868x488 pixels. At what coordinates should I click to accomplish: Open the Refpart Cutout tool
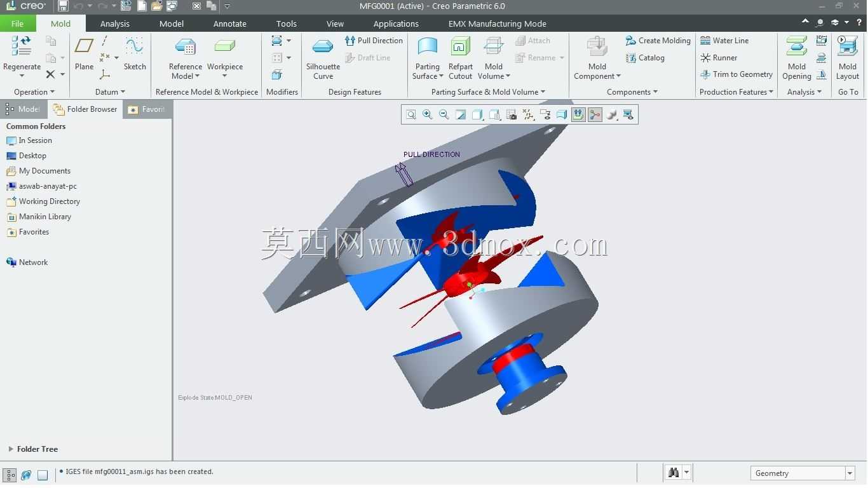(461, 58)
